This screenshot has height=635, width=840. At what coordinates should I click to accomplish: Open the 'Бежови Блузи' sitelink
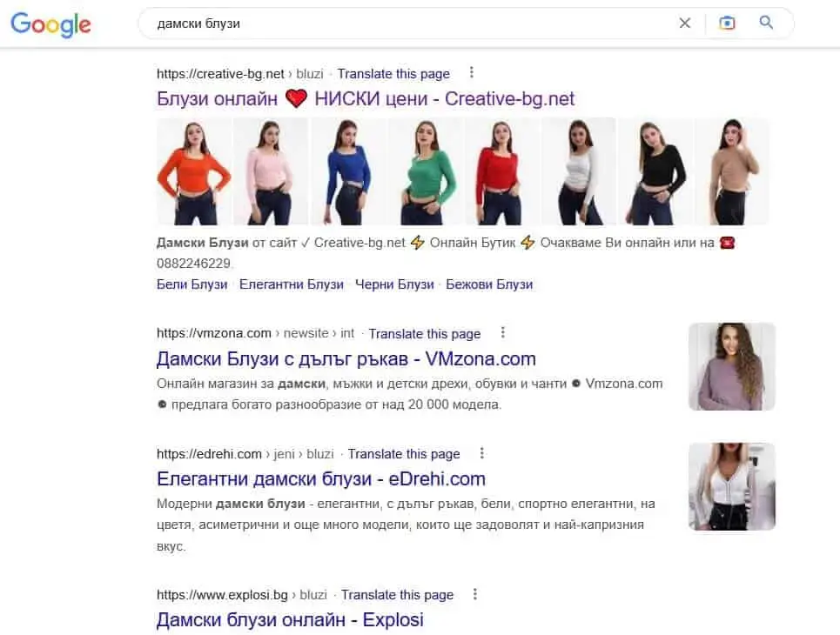(x=489, y=284)
